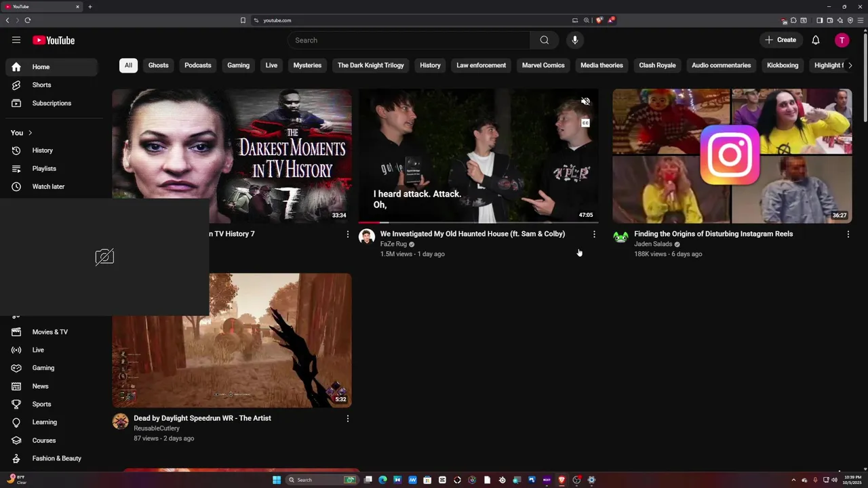
Task: Open Live in the left sidebar
Action: [52, 350]
